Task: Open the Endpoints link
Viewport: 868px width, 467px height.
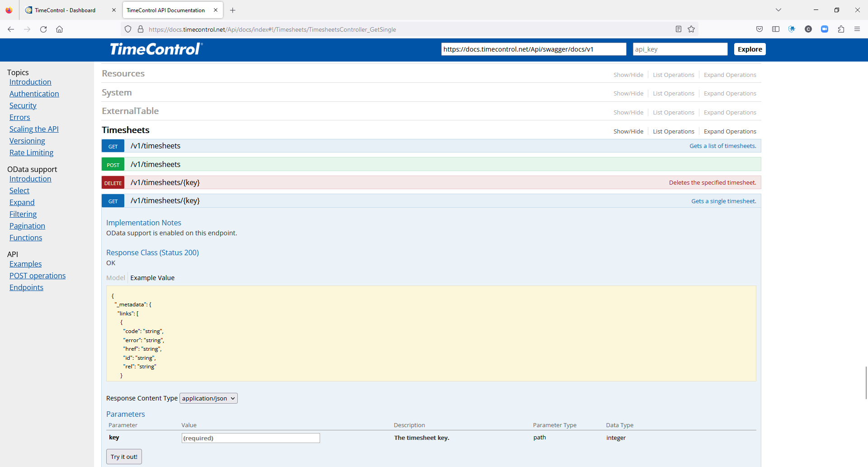Action: [26, 287]
